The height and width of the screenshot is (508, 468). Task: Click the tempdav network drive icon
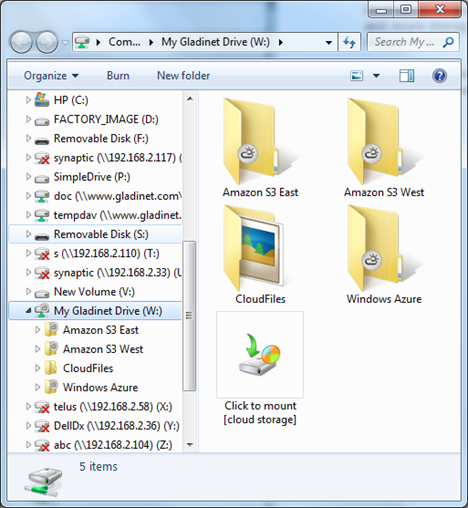pyautogui.click(x=42, y=215)
